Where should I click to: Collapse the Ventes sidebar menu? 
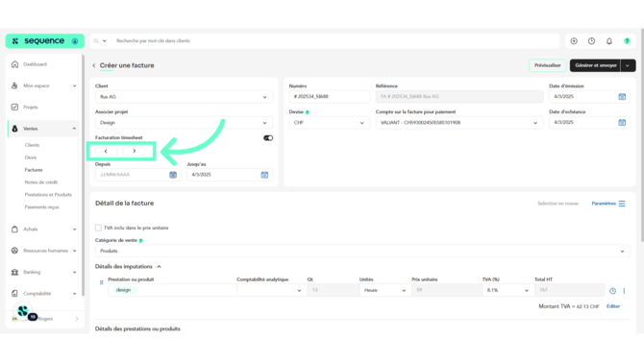click(74, 129)
